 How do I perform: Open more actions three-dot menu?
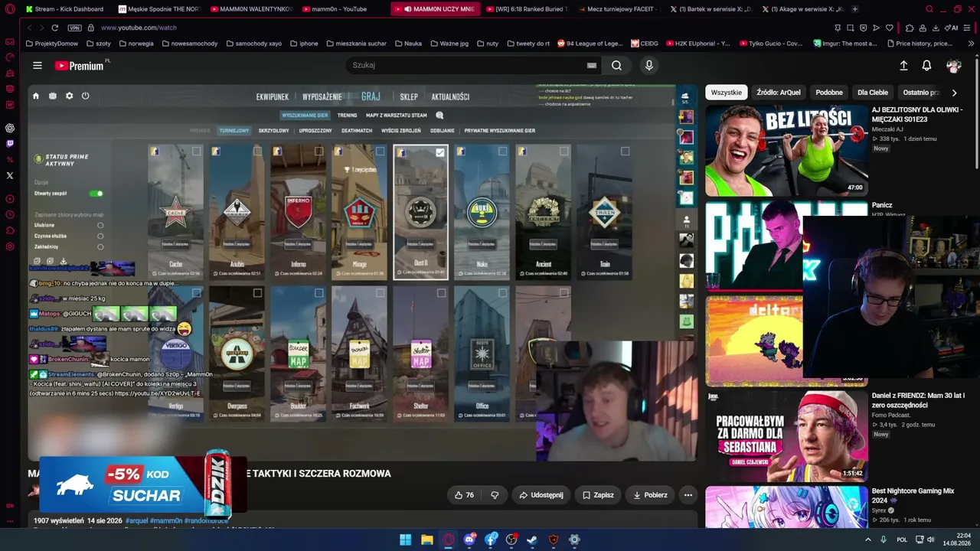point(688,495)
